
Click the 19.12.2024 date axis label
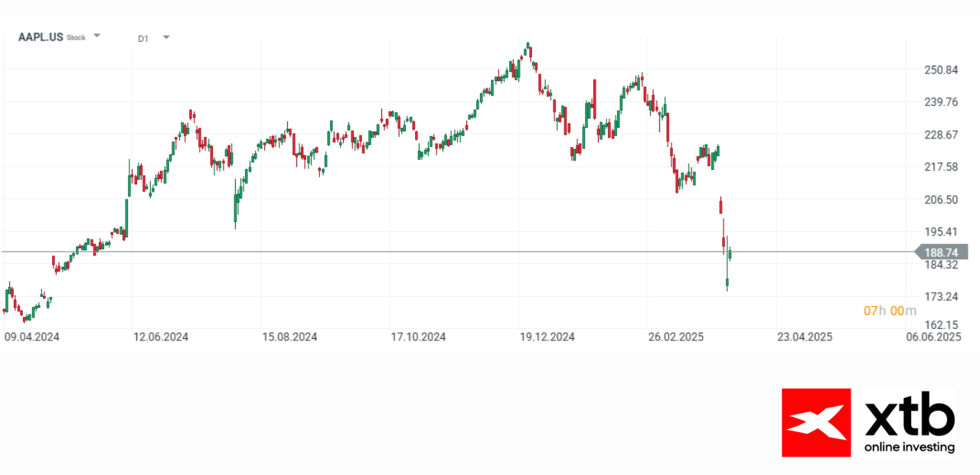[547, 337]
